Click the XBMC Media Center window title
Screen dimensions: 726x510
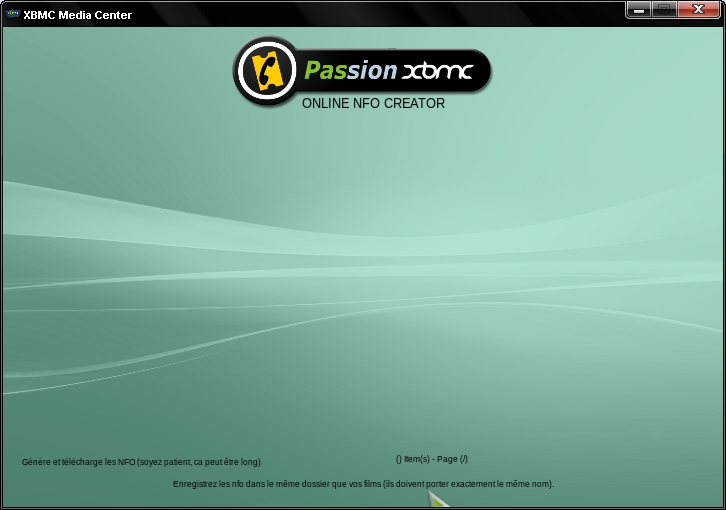pyautogui.click(x=77, y=15)
